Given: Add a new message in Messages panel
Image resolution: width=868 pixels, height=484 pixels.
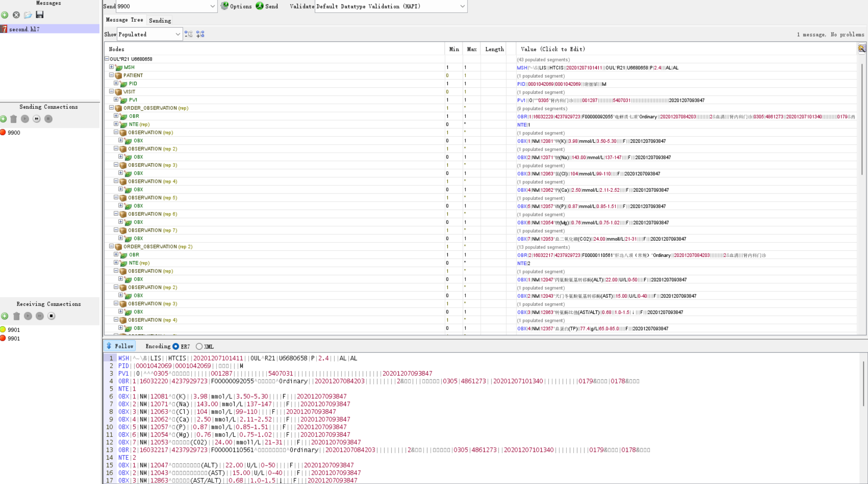Looking at the screenshot, I should point(5,15).
